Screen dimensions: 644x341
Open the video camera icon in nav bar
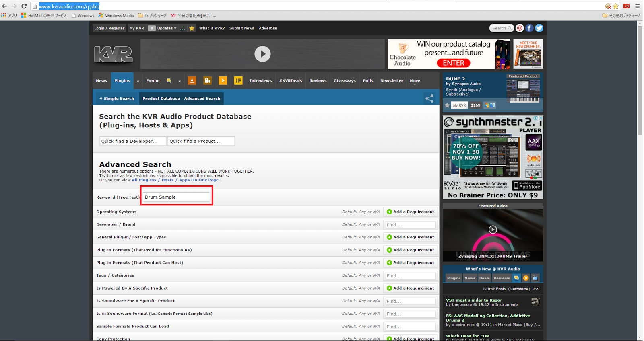click(207, 81)
